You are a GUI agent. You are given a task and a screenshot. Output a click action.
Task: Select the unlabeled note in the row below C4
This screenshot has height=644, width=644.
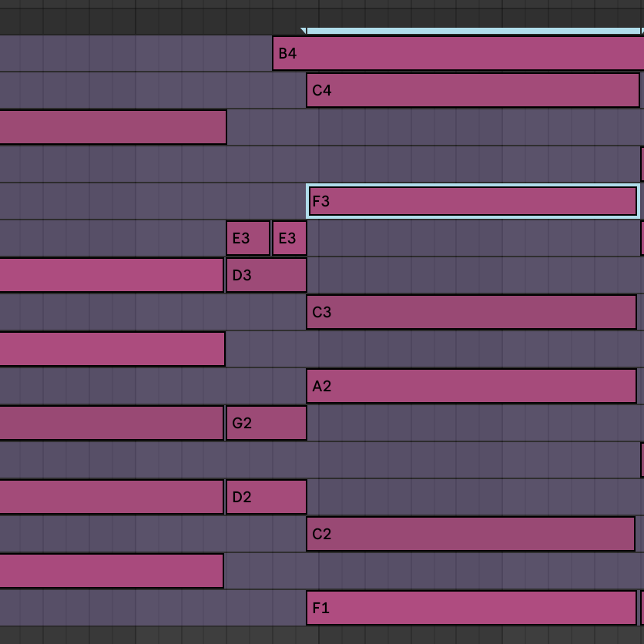tap(113, 127)
